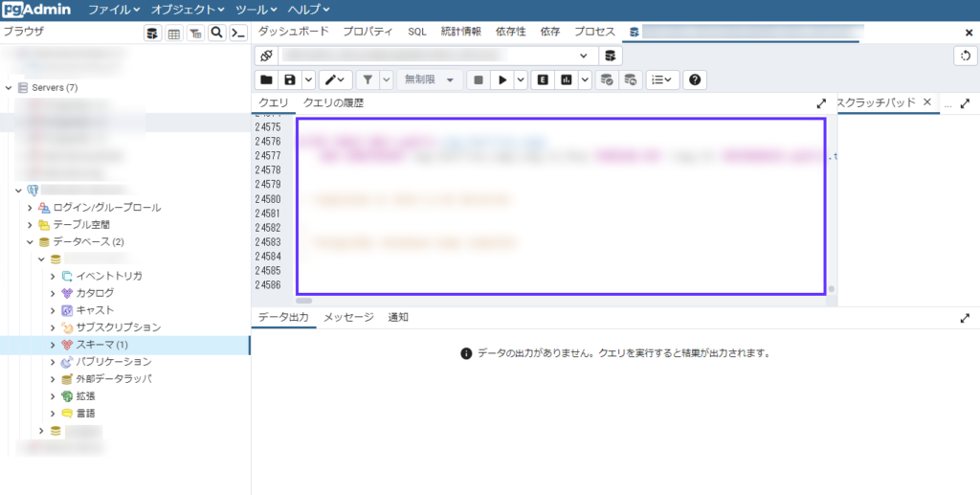Click the connection status plug icon
The height and width of the screenshot is (495, 980).
pos(266,56)
